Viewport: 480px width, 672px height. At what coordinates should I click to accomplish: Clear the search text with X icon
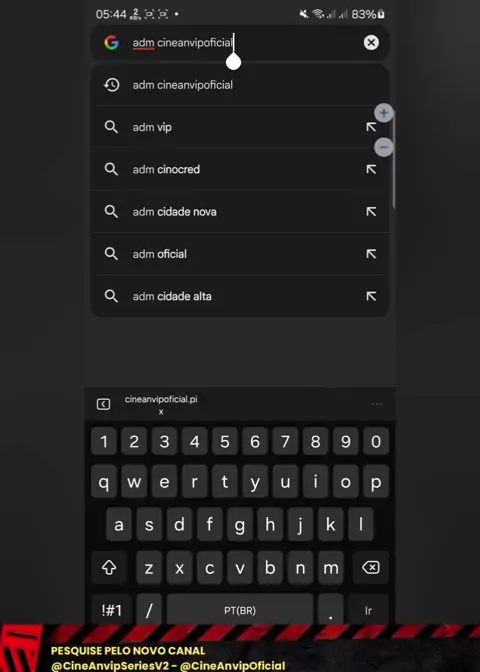click(x=371, y=42)
